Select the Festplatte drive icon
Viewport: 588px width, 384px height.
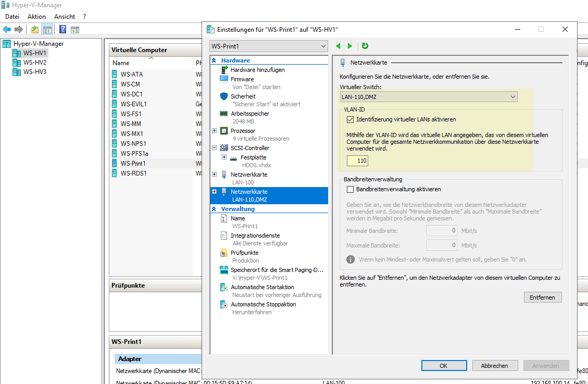(x=233, y=158)
